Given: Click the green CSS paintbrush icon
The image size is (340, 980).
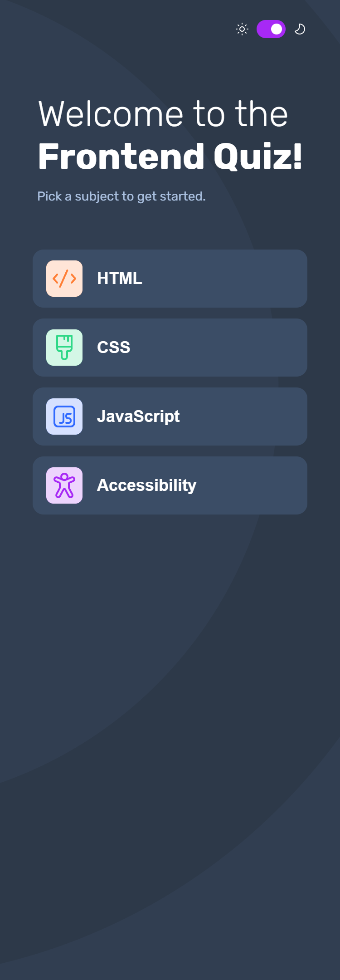Looking at the screenshot, I should [64, 348].
